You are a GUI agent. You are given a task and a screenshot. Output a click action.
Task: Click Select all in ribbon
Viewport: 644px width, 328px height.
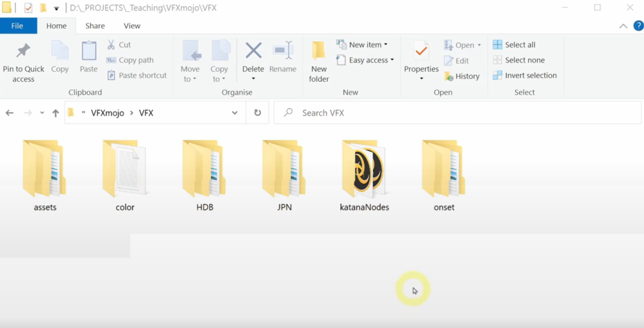click(x=514, y=45)
